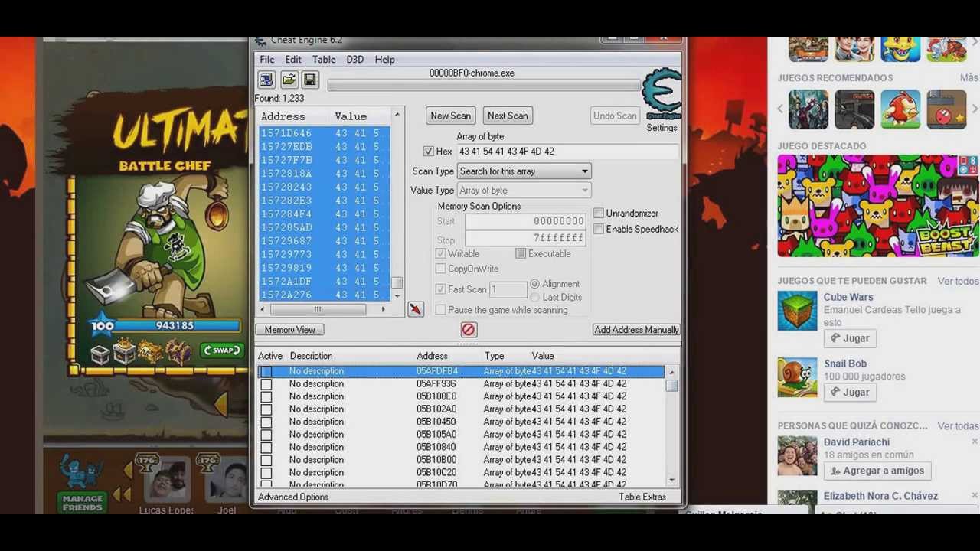980x551 pixels.
Task: Open the red bird recommended game icon
Action: tap(900, 109)
